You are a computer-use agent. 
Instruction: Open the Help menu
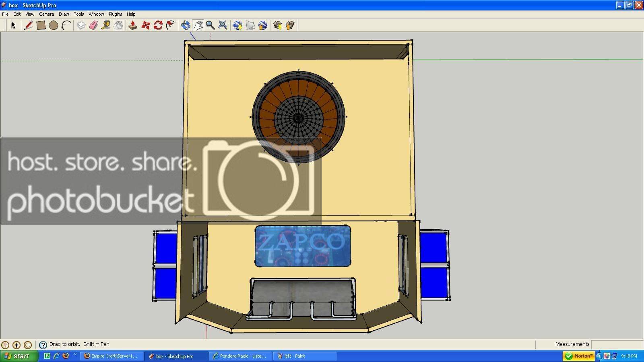pos(131,14)
